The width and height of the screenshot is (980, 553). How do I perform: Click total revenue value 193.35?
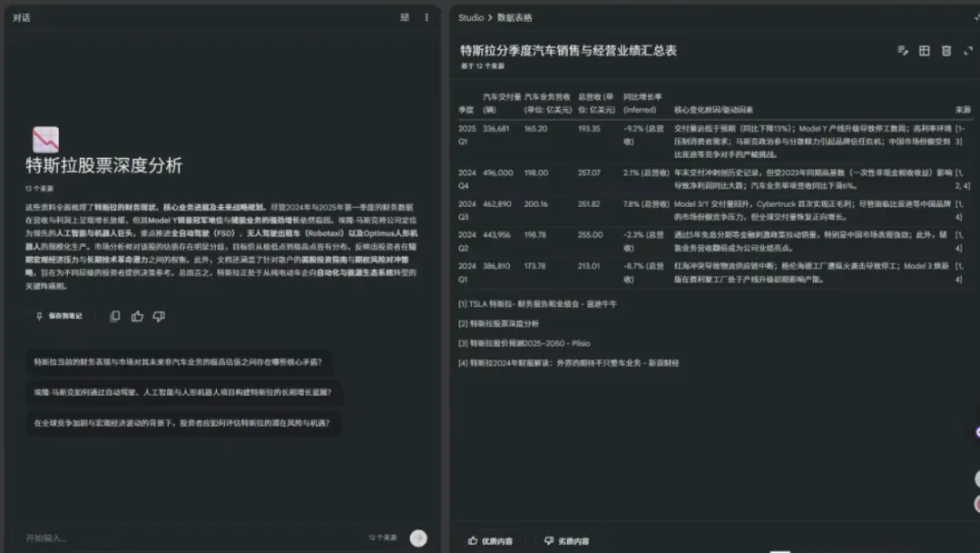coord(589,128)
